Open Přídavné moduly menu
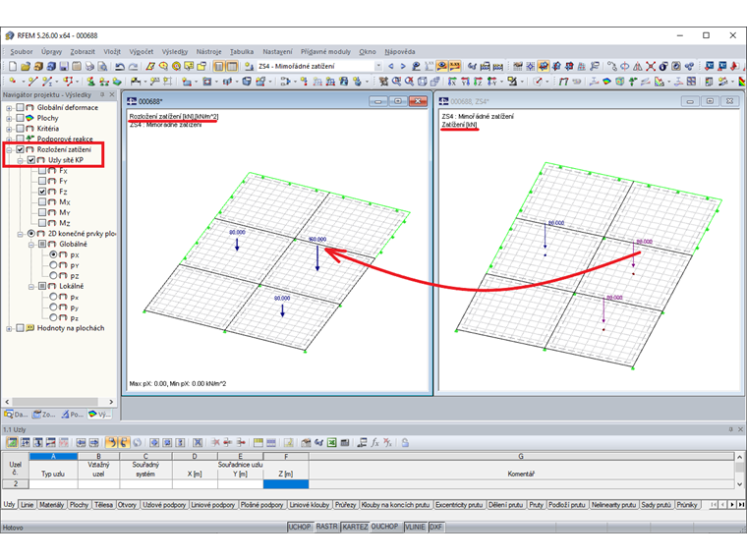Image resolution: width=747 pixels, height=560 pixels. click(325, 51)
